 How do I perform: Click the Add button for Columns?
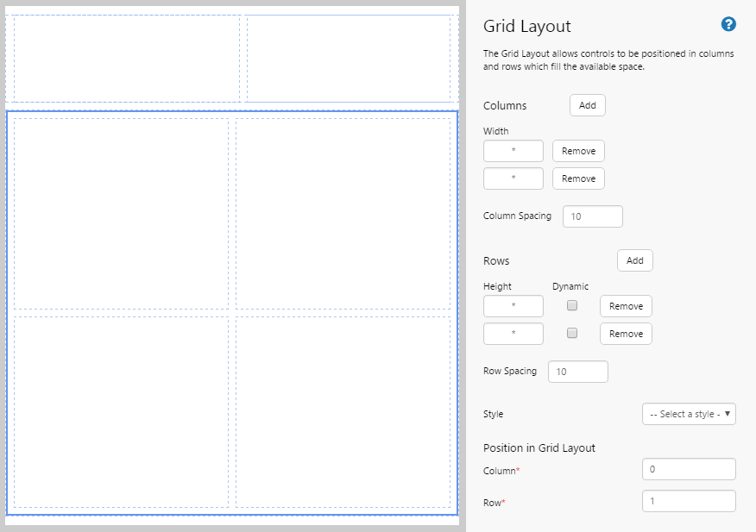coord(587,105)
